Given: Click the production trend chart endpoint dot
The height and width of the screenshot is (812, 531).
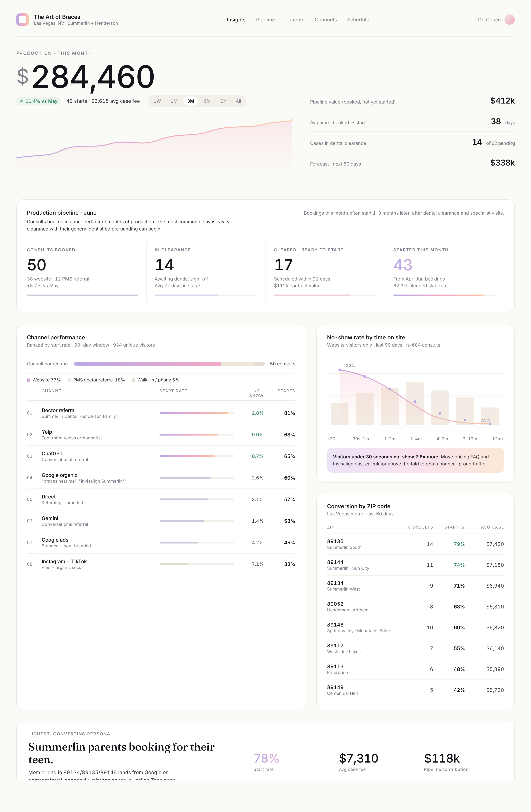Looking at the screenshot, I should 292,120.
